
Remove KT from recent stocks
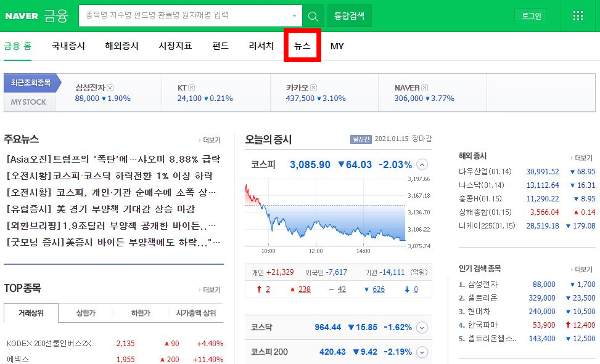192,88
